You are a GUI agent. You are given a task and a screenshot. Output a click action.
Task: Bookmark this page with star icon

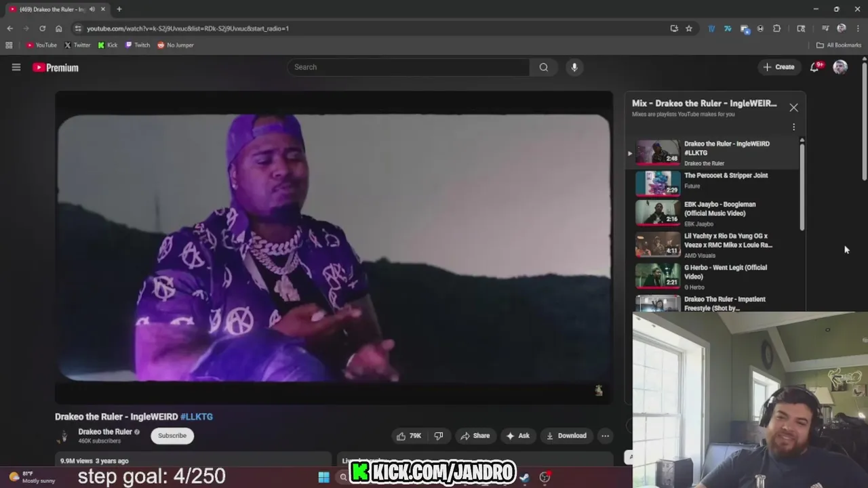pyautogui.click(x=689, y=28)
